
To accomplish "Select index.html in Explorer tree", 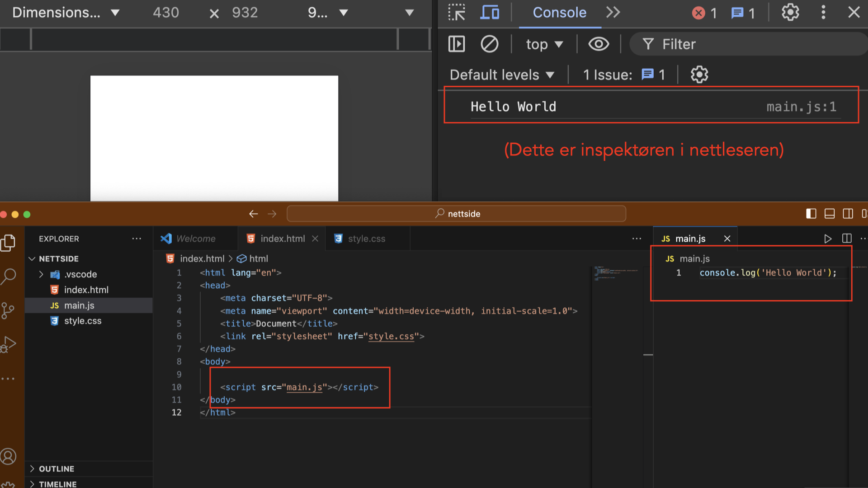I will point(86,290).
